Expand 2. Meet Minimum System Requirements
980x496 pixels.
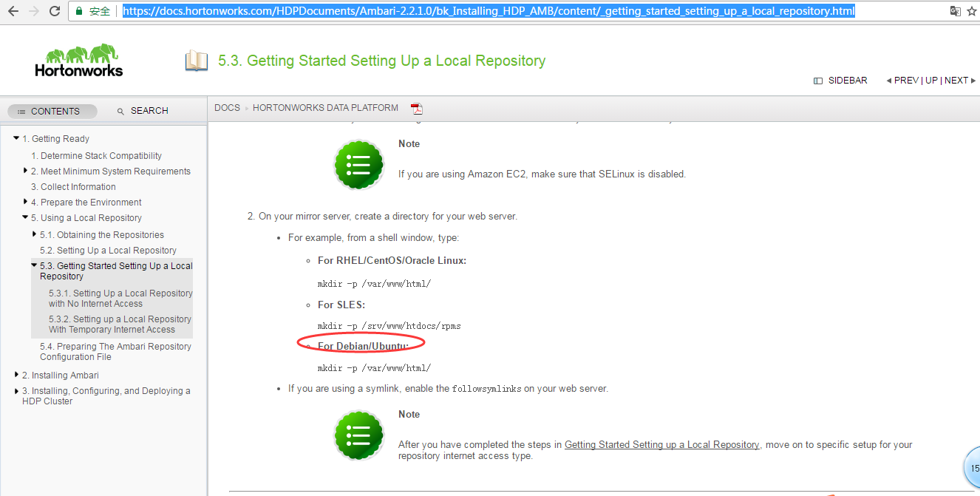(26, 171)
